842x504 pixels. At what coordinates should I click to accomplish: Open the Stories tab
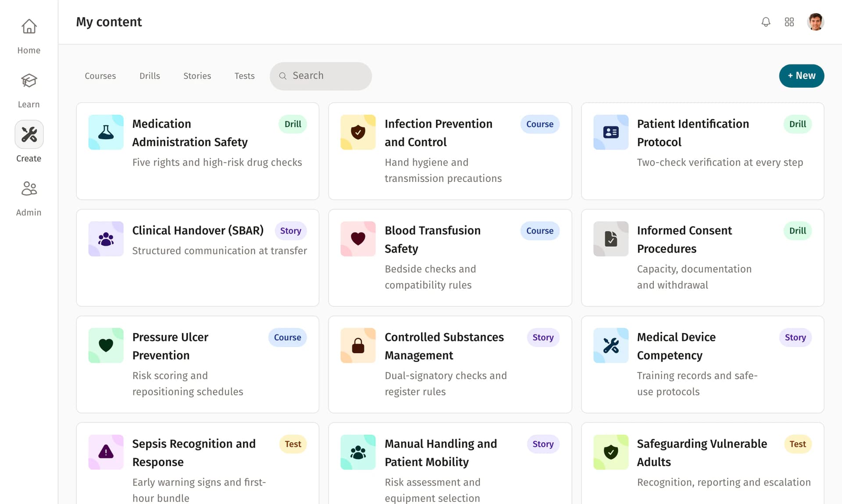pyautogui.click(x=197, y=76)
